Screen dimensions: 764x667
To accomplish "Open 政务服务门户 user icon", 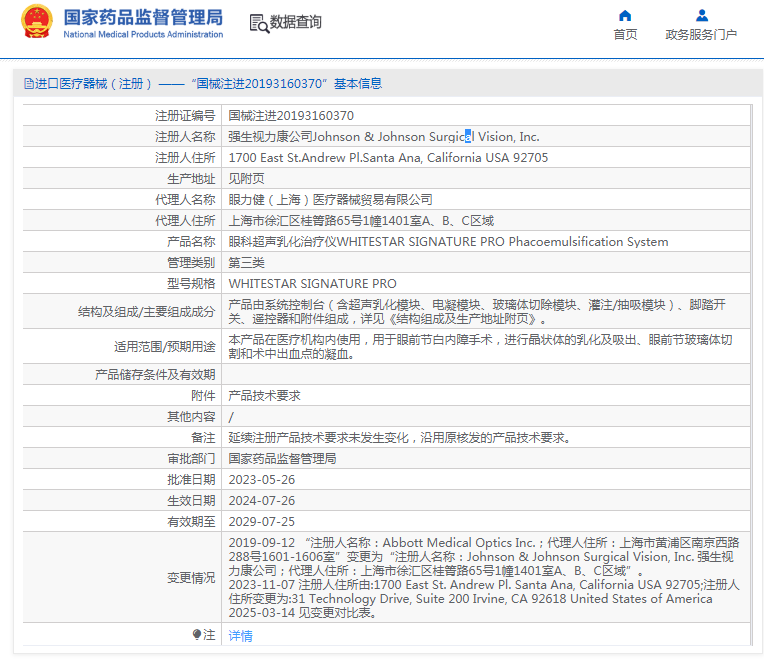I will pyautogui.click(x=702, y=16).
